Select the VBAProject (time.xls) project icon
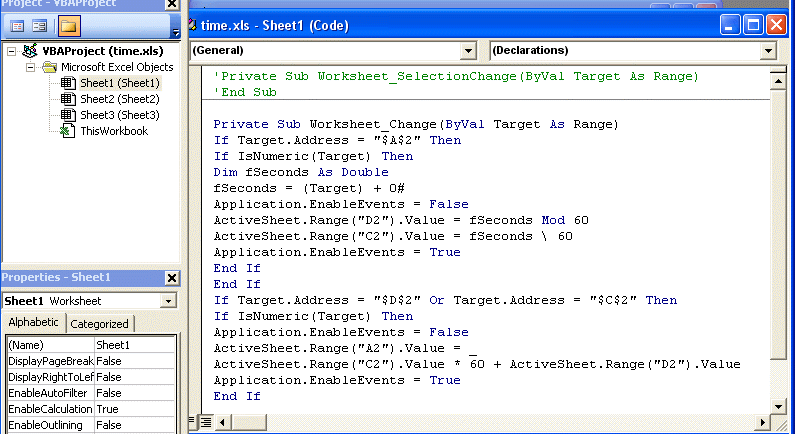 (30, 50)
